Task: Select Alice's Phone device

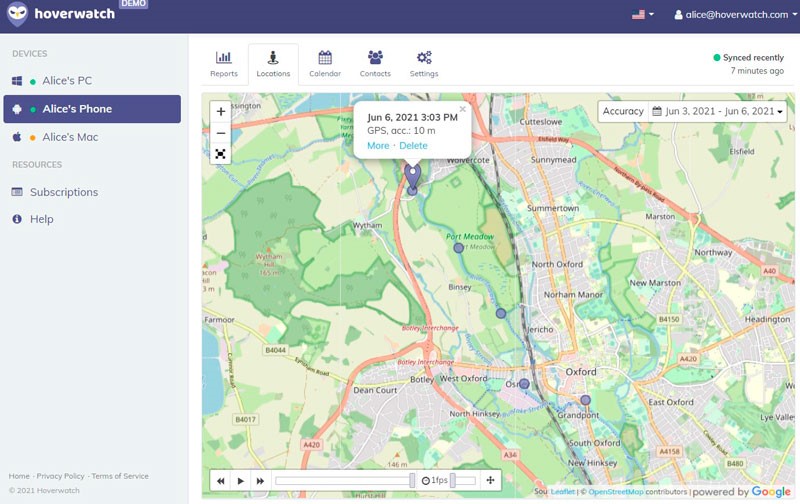Action: tap(92, 109)
